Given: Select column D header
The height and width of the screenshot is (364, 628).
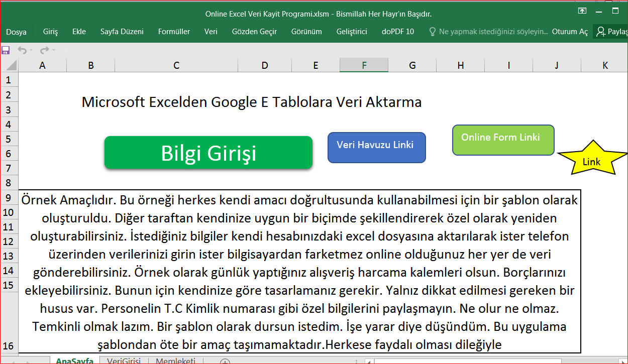Looking at the screenshot, I should pos(265,65).
